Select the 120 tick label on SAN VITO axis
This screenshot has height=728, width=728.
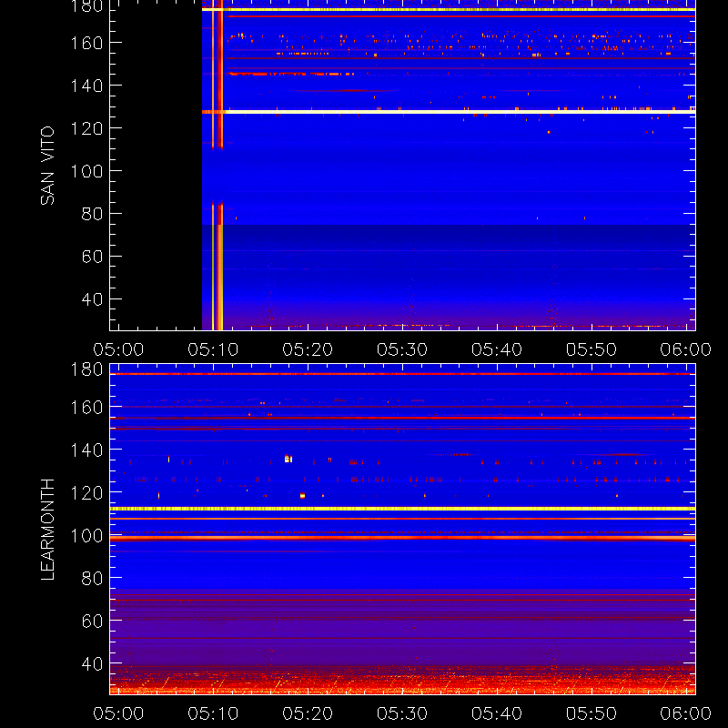[x=86, y=128]
